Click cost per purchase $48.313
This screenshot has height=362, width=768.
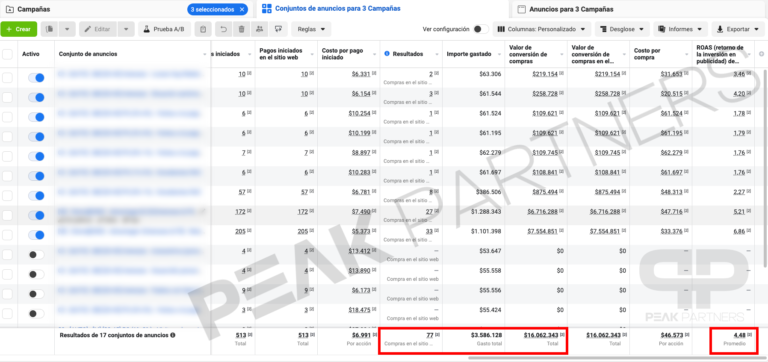[672, 192]
